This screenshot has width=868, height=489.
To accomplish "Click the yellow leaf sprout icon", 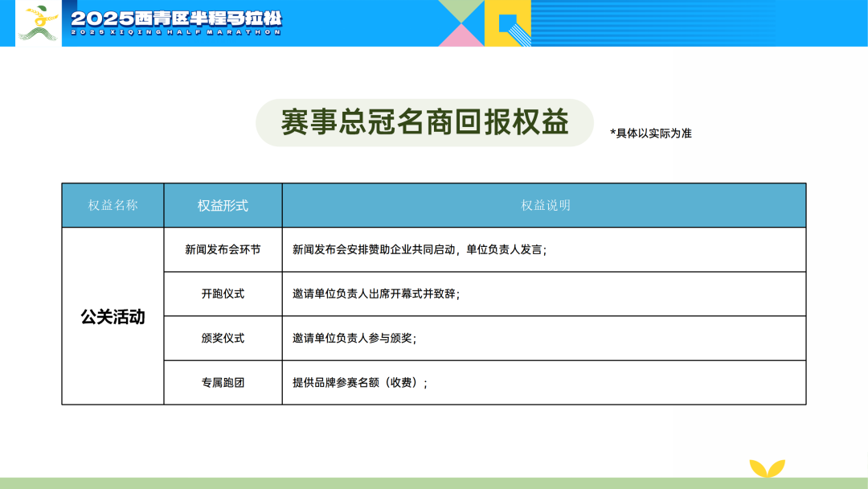I will pos(767,467).
